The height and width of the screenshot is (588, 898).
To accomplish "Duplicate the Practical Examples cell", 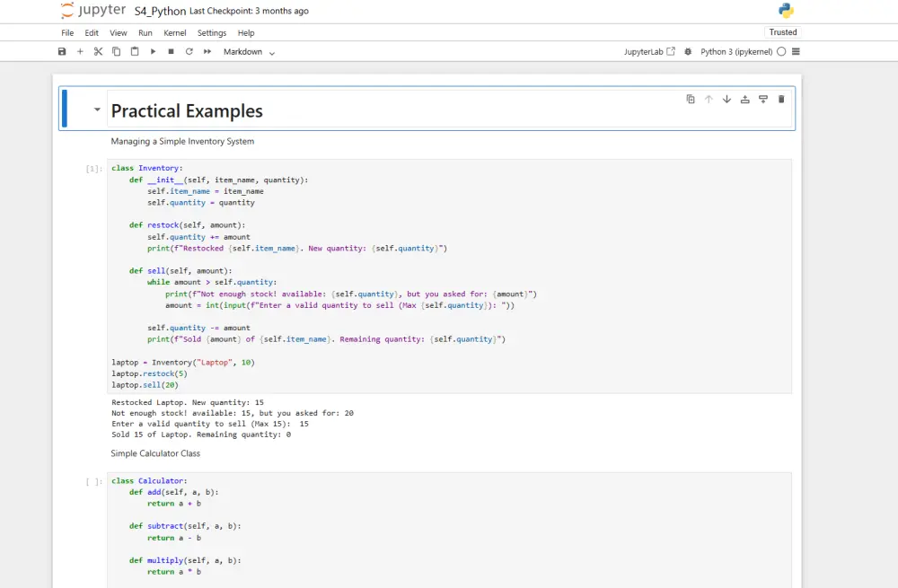I will coord(691,99).
